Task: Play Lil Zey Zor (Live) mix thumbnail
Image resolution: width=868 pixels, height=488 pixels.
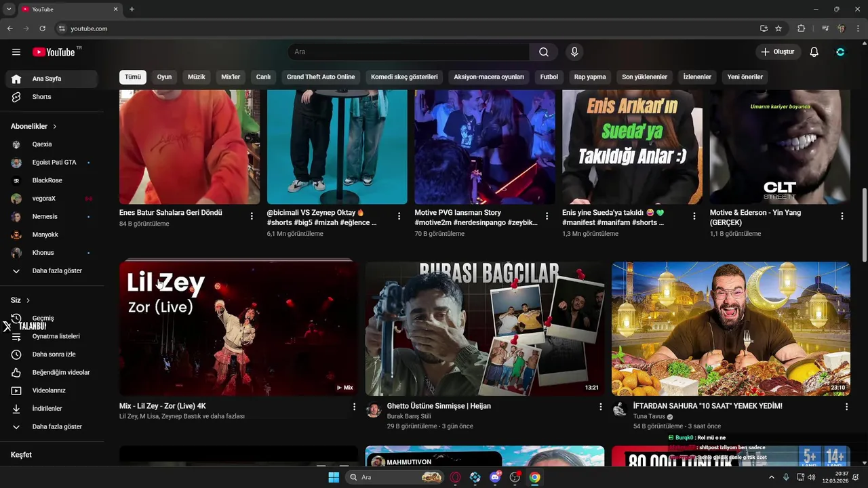Action: point(238,329)
